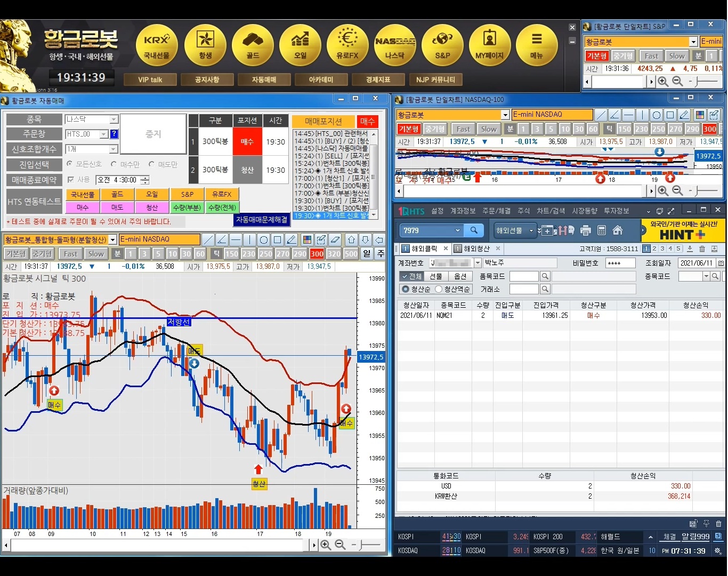This screenshot has width=728, height=576.
Task: Open the S&P gold button
Action: [442, 45]
